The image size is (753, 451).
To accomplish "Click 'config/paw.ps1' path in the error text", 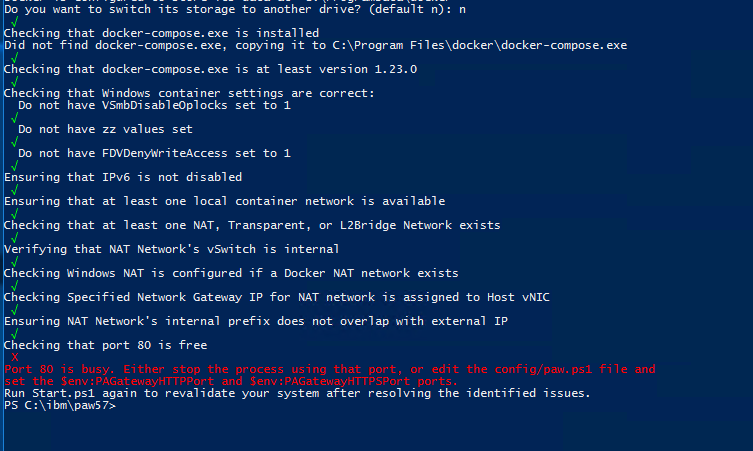I will click(x=543, y=369).
